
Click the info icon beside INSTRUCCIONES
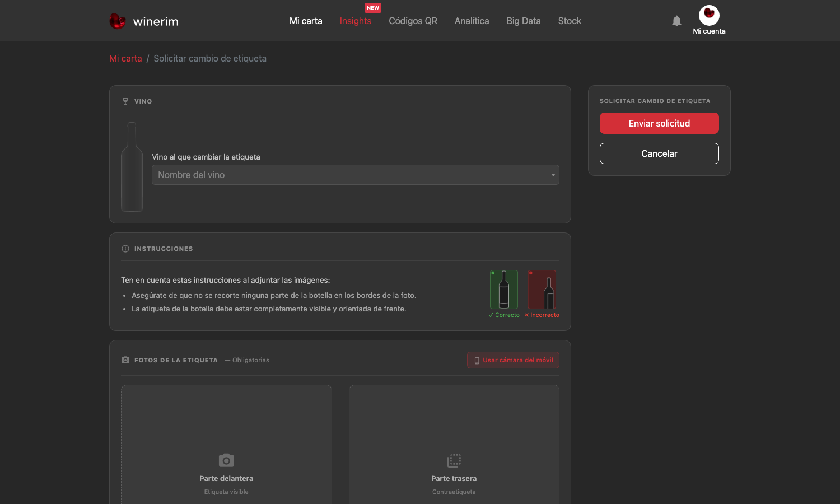pyautogui.click(x=125, y=249)
